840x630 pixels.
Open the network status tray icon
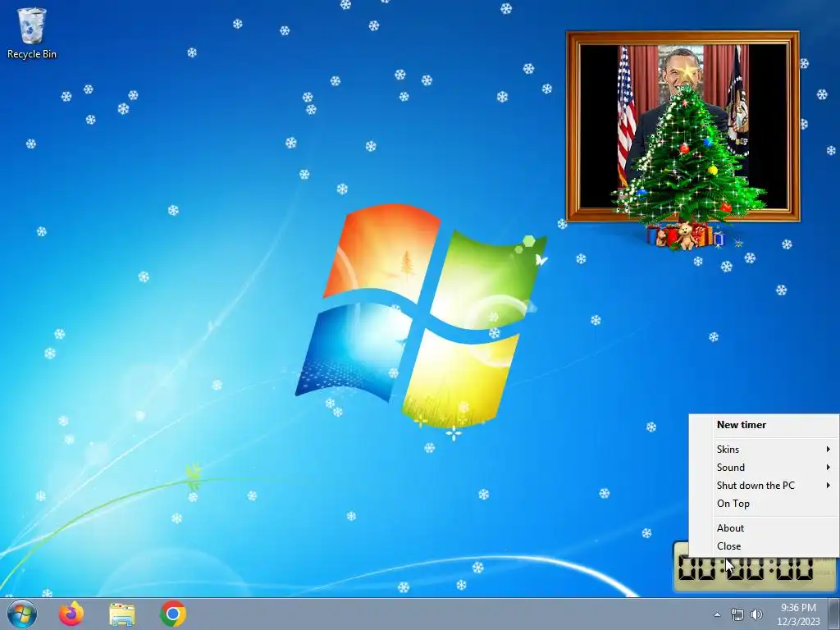click(x=737, y=614)
